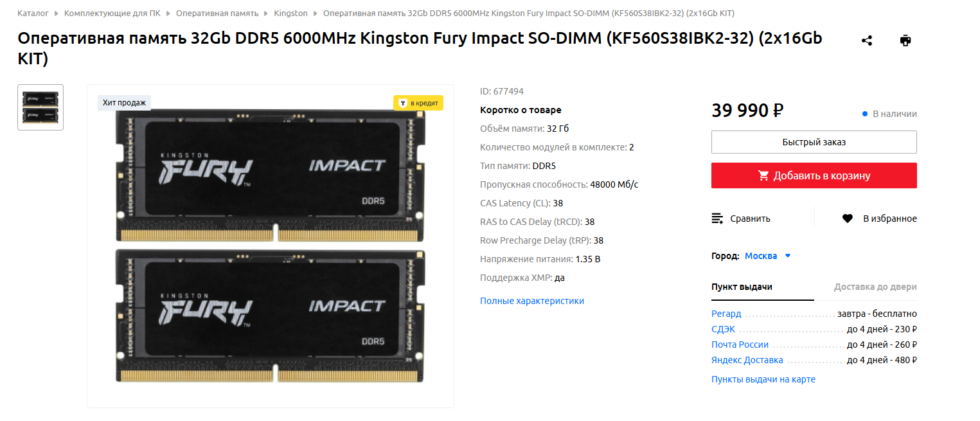Add item via 'Добавить в корзину' button
980x421 pixels.
click(x=814, y=175)
